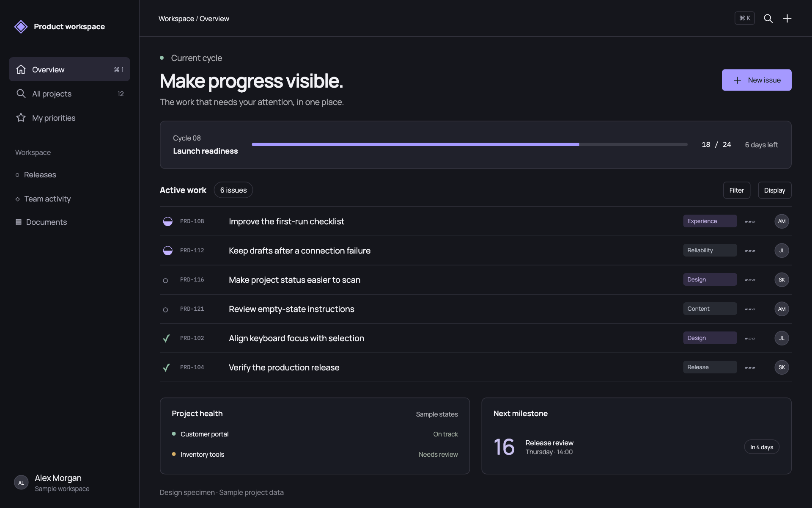Click priority bars icon on PRD-102 row
Image resolution: width=812 pixels, height=508 pixels.
pos(750,338)
